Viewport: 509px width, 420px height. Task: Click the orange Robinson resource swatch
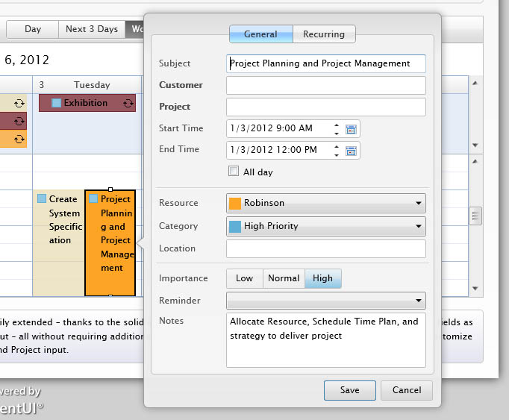tap(235, 203)
